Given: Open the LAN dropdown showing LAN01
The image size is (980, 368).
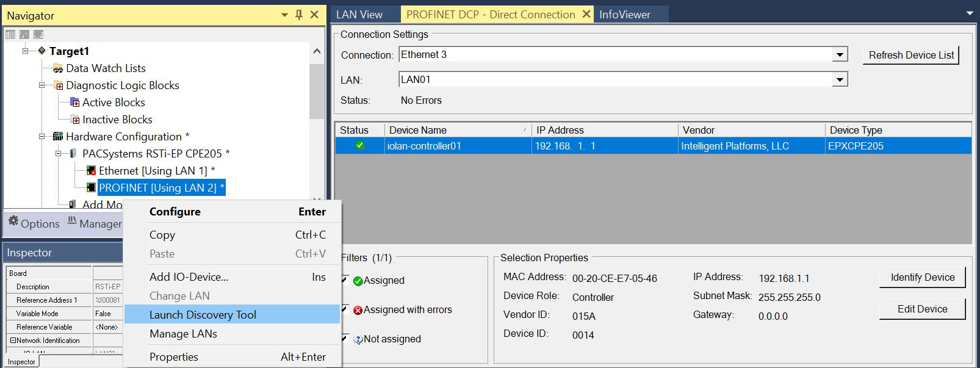Looking at the screenshot, I should click(840, 80).
